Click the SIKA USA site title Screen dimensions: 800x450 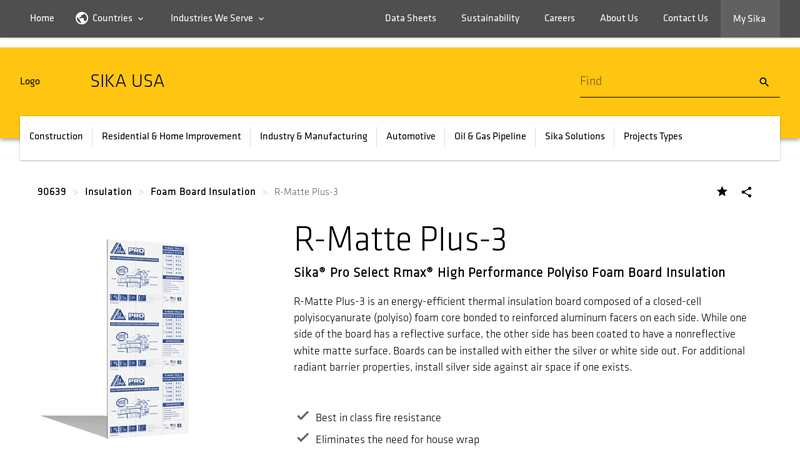tap(127, 81)
